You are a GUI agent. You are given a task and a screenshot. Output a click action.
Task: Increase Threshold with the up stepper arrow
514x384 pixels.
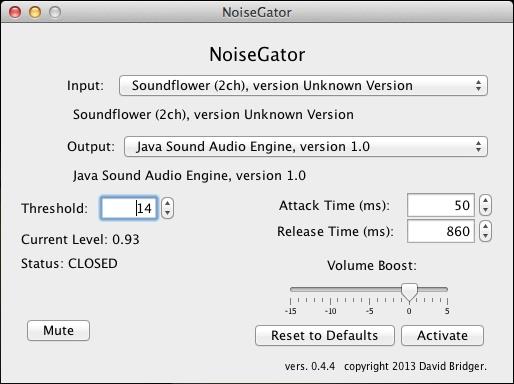[167, 203]
